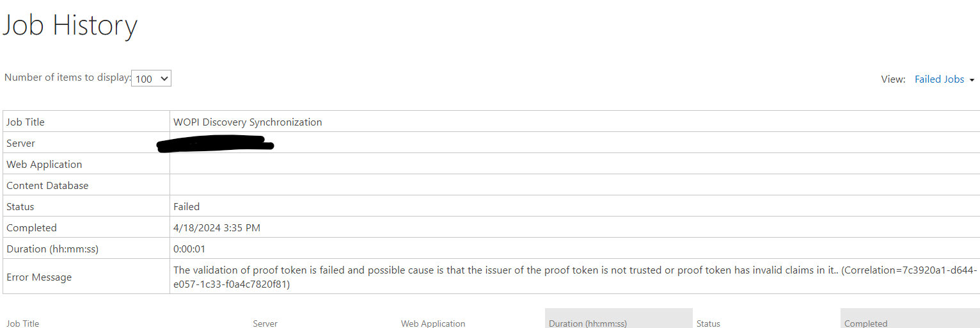Click the Error Message row label
This screenshot has width=980, height=328.
coord(39,277)
